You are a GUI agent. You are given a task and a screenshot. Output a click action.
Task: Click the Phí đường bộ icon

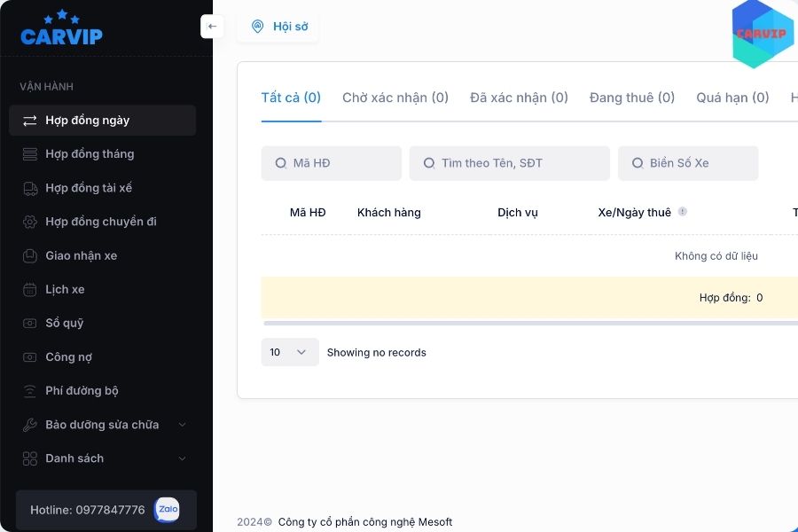(30, 391)
